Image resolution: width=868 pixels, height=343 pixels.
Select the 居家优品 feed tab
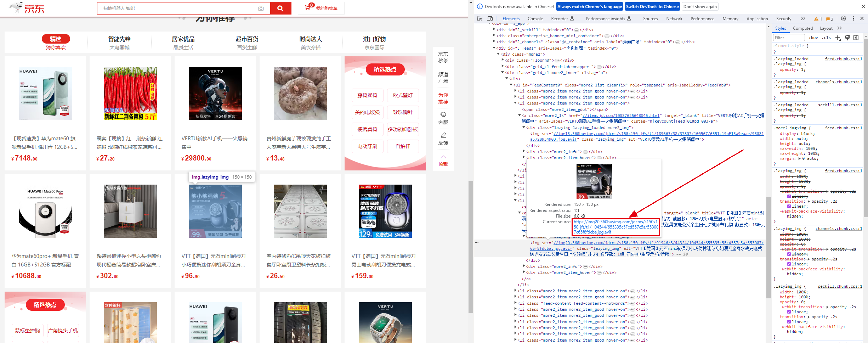pyautogui.click(x=183, y=43)
